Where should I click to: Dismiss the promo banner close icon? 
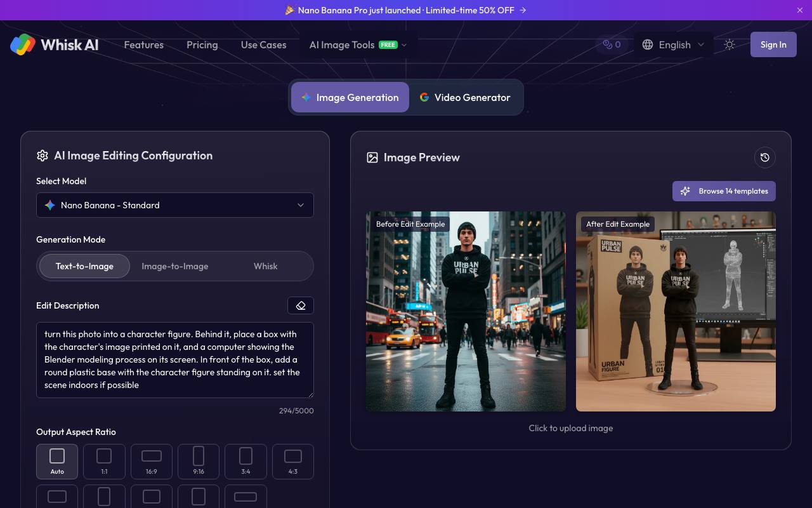800,10
